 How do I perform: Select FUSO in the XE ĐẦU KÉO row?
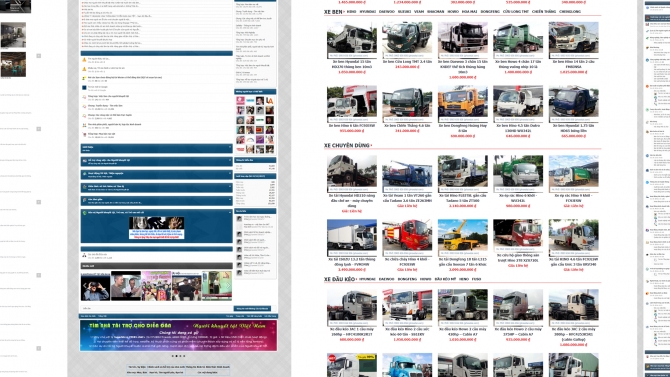476,279
